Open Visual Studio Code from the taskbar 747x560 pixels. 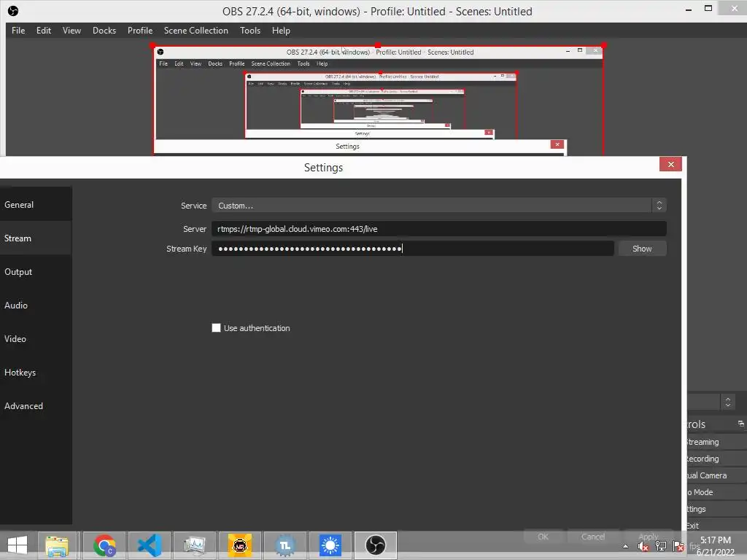pos(149,545)
